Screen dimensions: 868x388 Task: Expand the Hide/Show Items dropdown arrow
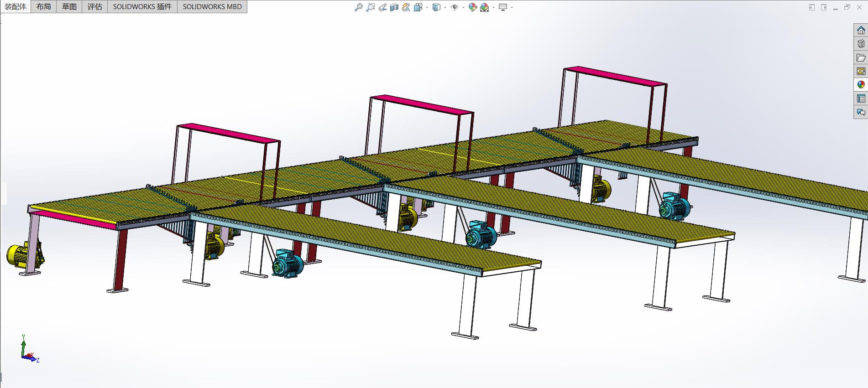point(463,7)
